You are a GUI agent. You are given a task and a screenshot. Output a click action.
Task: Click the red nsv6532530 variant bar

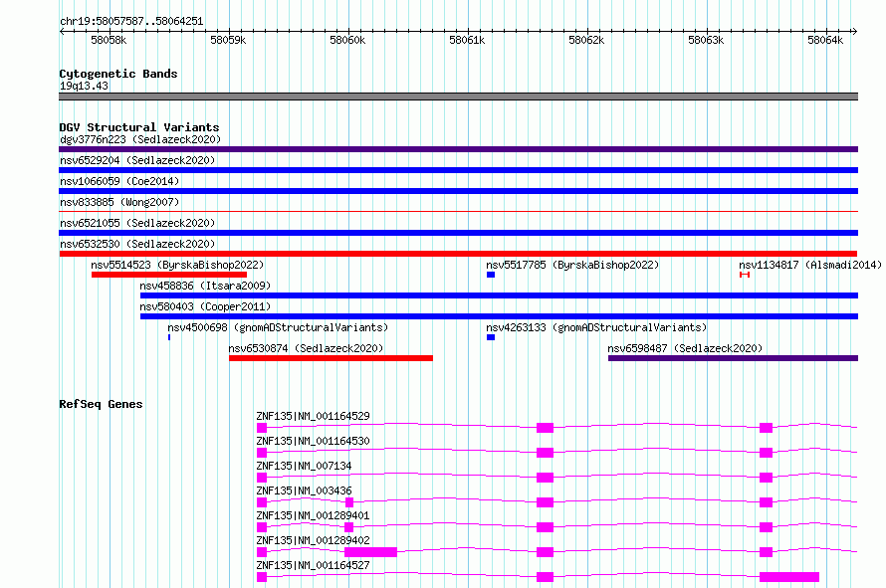click(458, 254)
